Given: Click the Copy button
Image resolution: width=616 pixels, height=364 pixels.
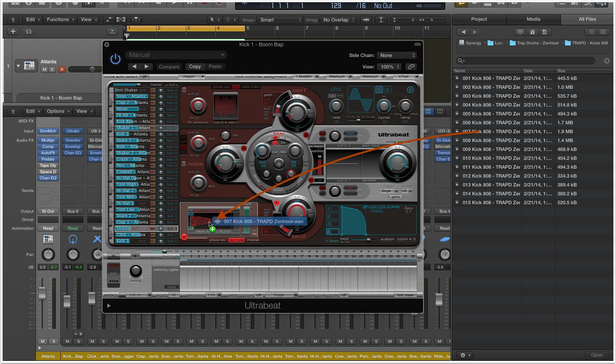Looking at the screenshot, I should tap(195, 67).
